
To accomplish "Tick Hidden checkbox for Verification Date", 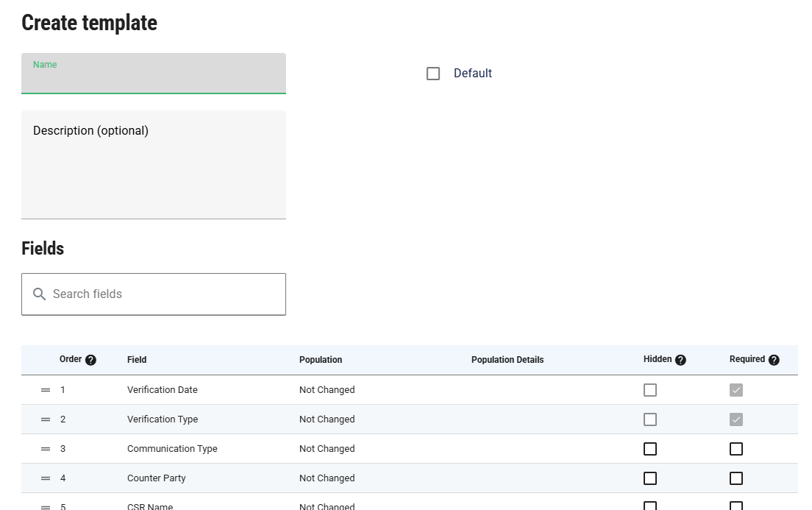I will (x=650, y=390).
